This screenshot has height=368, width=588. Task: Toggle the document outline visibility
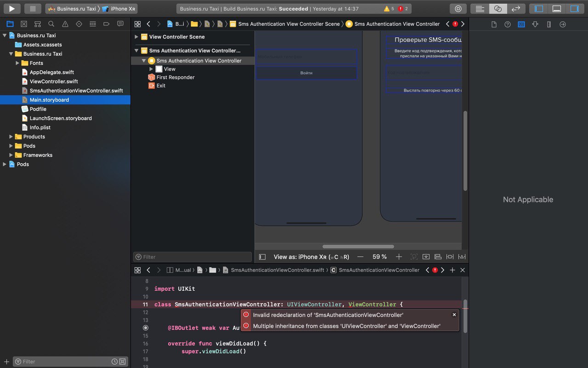pyautogui.click(x=262, y=257)
